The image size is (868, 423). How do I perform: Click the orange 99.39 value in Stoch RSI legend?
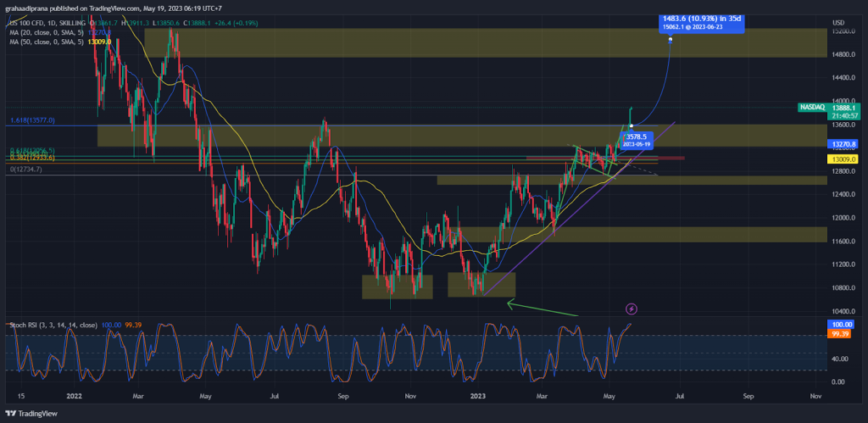[x=133, y=325]
